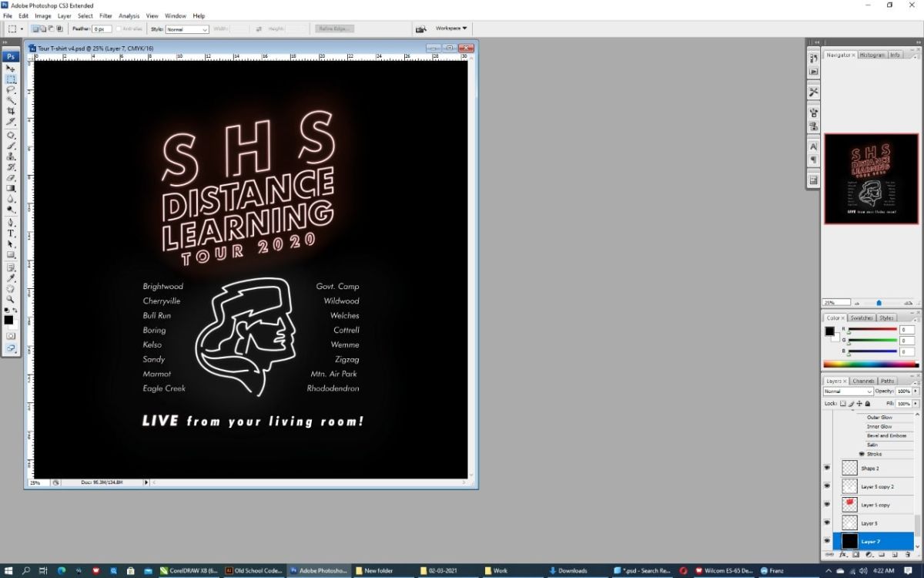This screenshot has height=578, width=924.
Task: Click the Add layer mask icon
Action: tap(855, 554)
